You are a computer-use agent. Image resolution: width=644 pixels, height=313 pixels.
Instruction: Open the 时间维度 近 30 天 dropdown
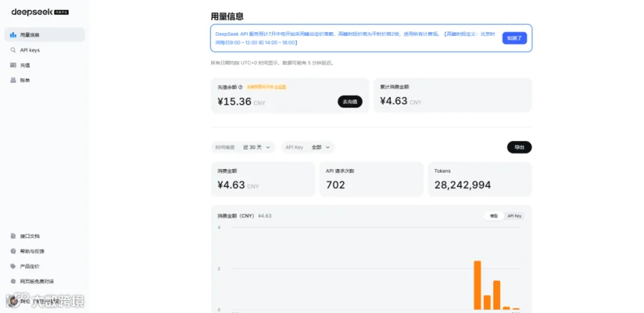[243, 148]
